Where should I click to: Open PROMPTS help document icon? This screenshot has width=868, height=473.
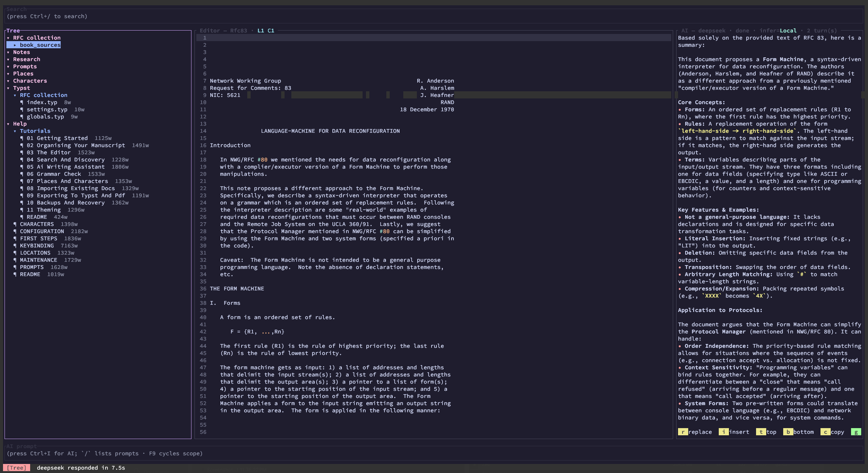pos(15,267)
